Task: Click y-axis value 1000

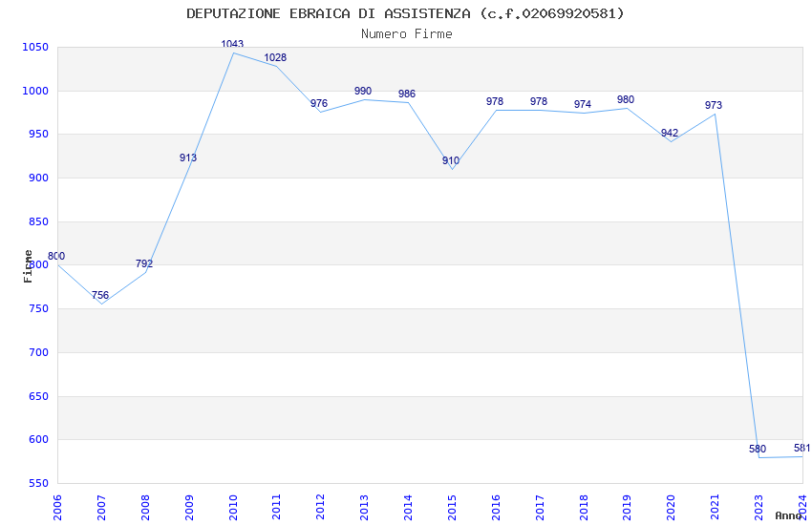Action: click(35, 91)
